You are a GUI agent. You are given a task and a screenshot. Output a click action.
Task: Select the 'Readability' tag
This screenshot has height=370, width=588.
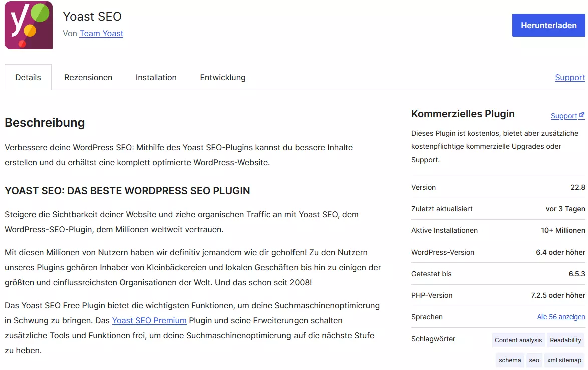[x=565, y=340]
